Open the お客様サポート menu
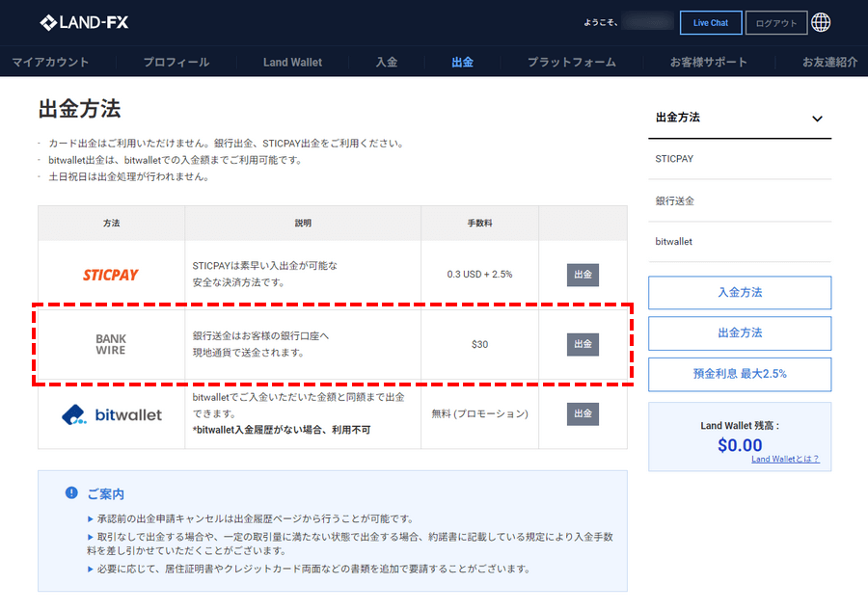Image resolution: width=868 pixels, height=610 pixels. coord(709,62)
